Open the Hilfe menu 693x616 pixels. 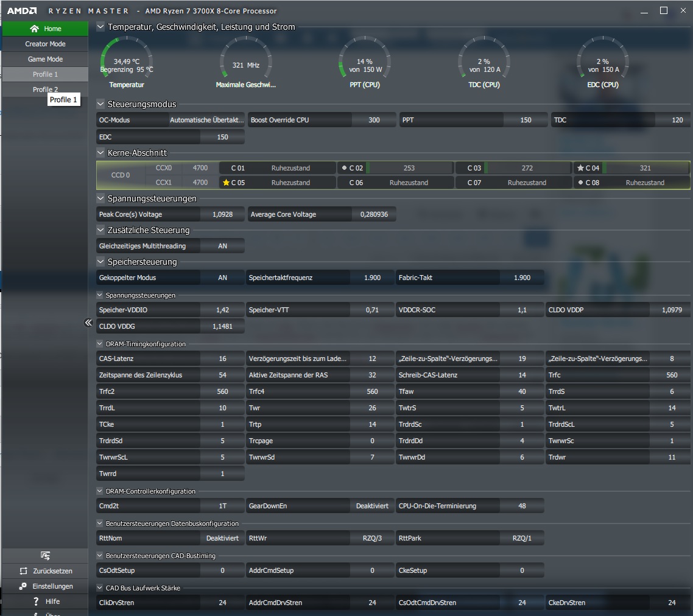coord(45,601)
